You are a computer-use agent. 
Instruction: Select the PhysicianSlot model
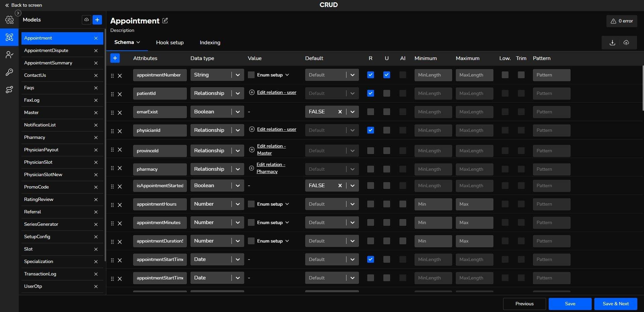pos(62,162)
